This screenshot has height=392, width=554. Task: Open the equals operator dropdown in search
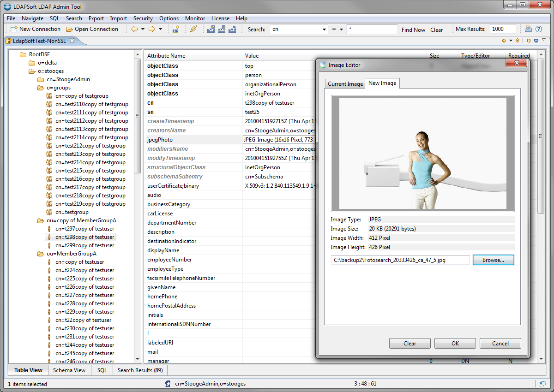[x=341, y=30]
